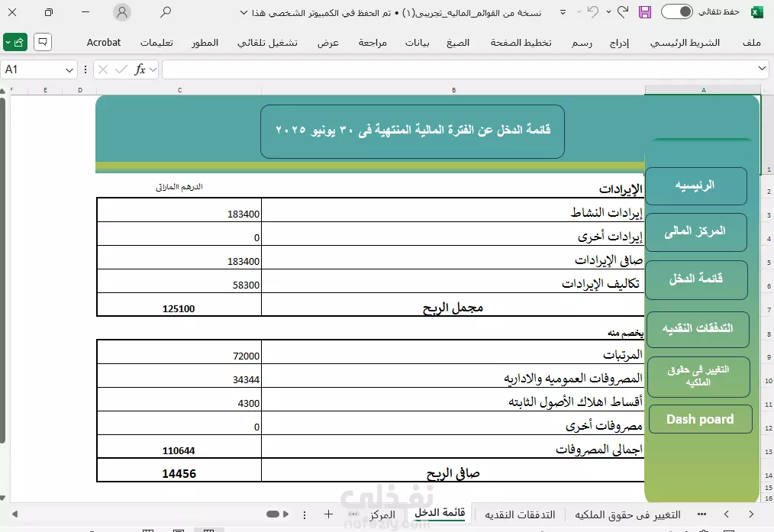Select the قائمة الدخل sheet tab
This screenshot has height=532, width=774.
click(440, 513)
